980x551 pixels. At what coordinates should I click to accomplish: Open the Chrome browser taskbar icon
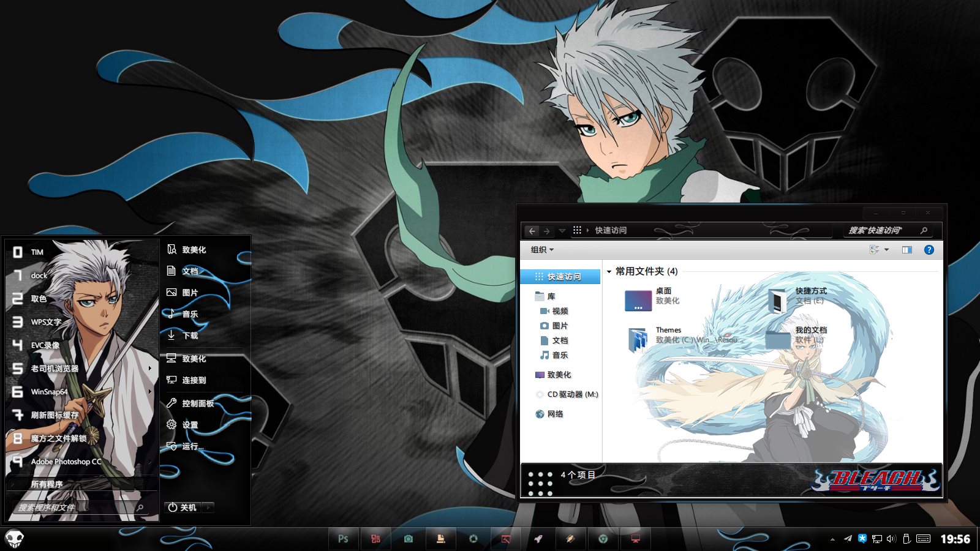(603, 539)
